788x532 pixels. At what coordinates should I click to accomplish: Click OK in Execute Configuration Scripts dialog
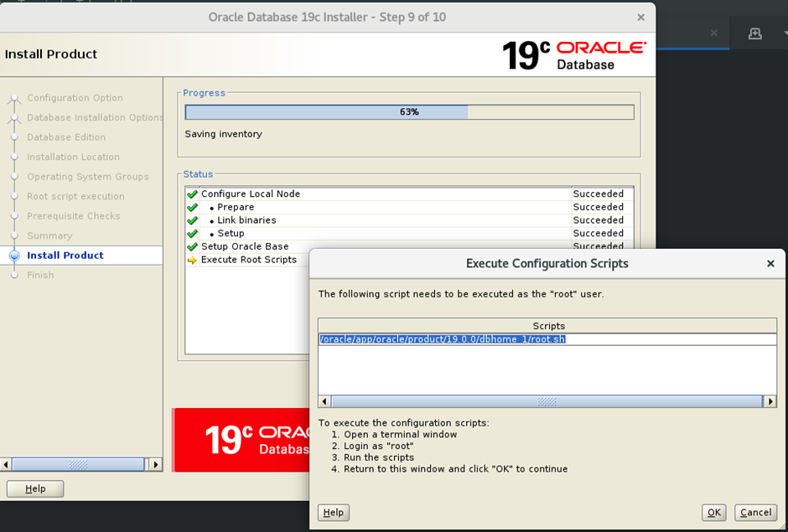[713, 513]
